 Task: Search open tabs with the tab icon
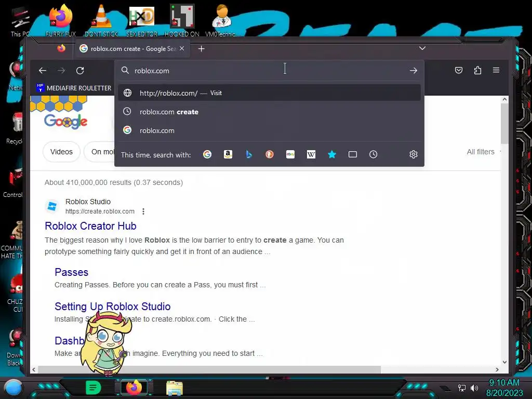(353, 154)
